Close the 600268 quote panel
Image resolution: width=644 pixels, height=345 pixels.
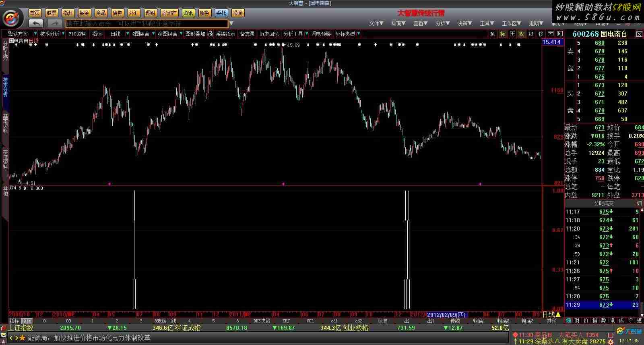(639, 34)
